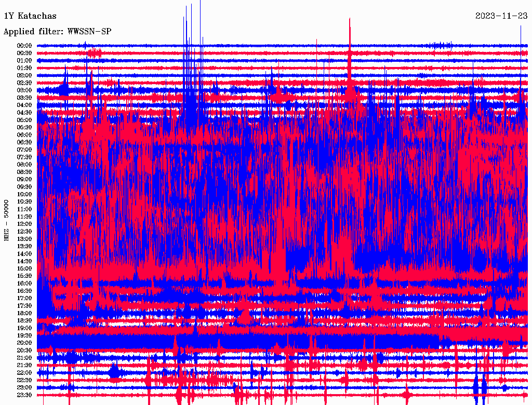Click the 'HHZ - 50000' axis label
532x405 pixels.
[6, 221]
